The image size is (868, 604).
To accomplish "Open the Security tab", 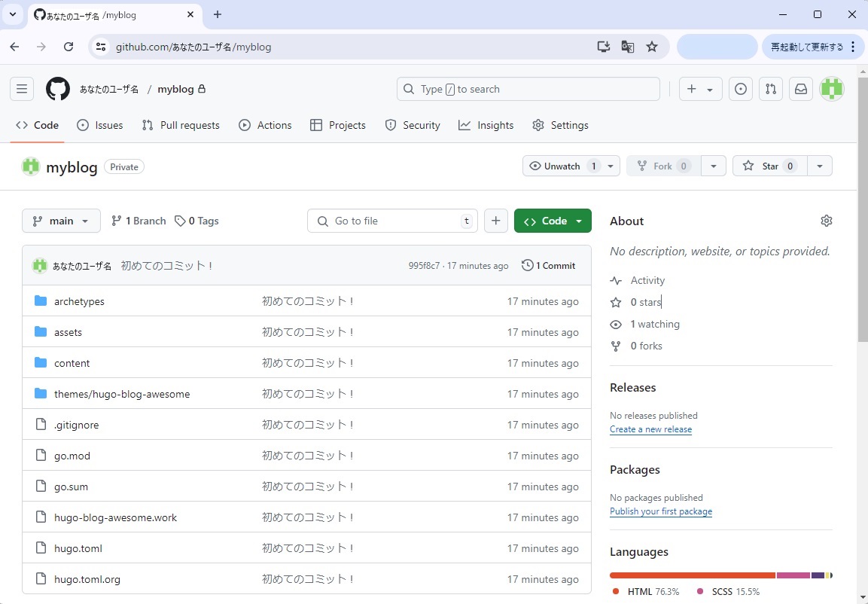I will click(413, 125).
